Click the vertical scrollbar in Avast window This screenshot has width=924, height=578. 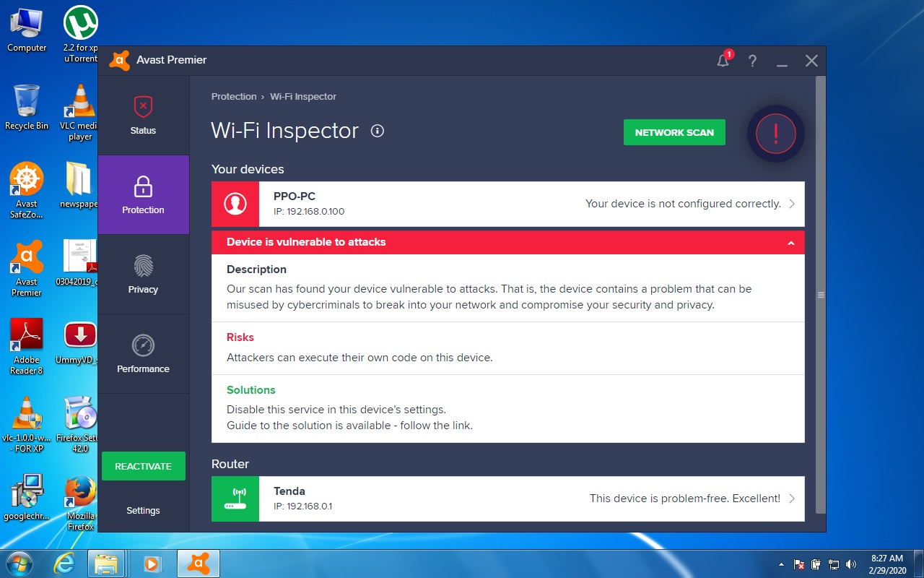pos(819,295)
